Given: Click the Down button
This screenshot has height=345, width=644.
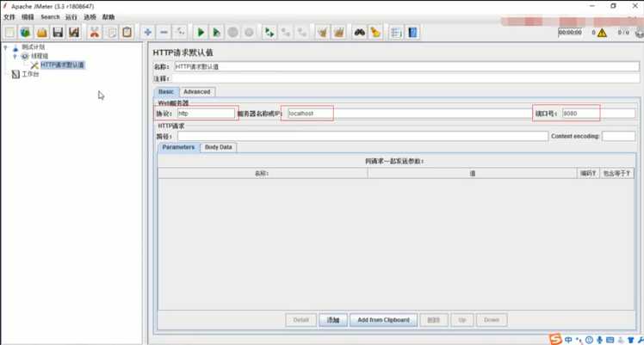Looking at the screenshot, I should click(x=492, y=319).
